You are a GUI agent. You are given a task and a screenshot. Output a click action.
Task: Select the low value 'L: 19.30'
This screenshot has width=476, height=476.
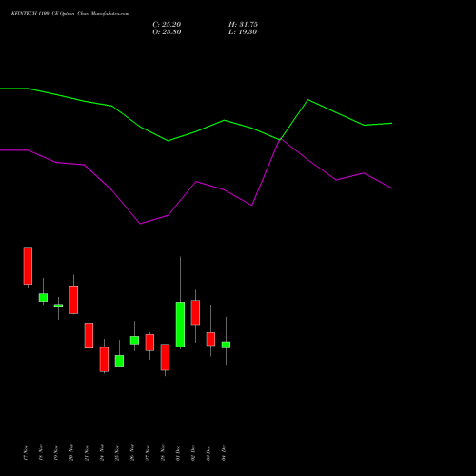click(243, 32)
